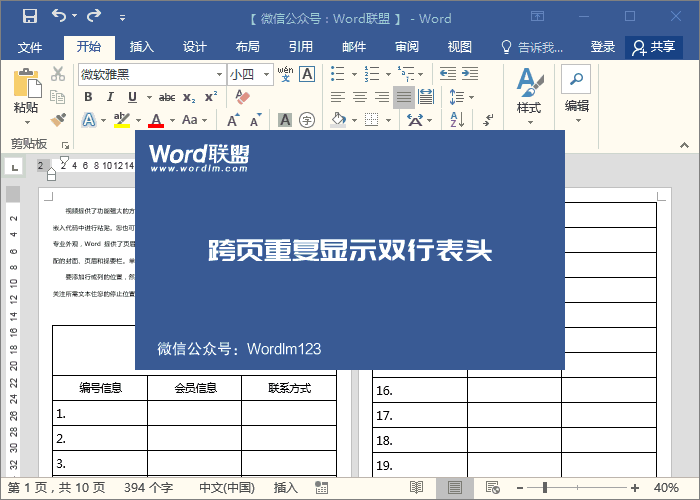Viewport: 700px width, 500px height.
Task: Click the 登录 sign-in link
Action: click(x=603, y=46)
